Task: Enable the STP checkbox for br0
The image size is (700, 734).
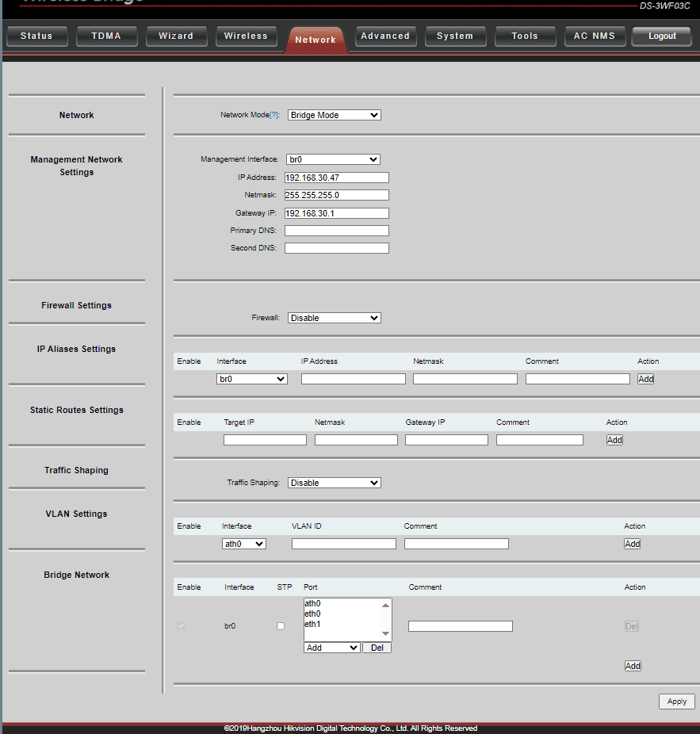Action: point(281,626)
